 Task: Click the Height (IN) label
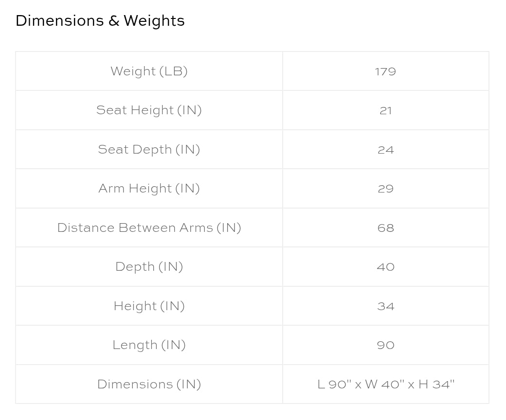[x=149, y=306]
